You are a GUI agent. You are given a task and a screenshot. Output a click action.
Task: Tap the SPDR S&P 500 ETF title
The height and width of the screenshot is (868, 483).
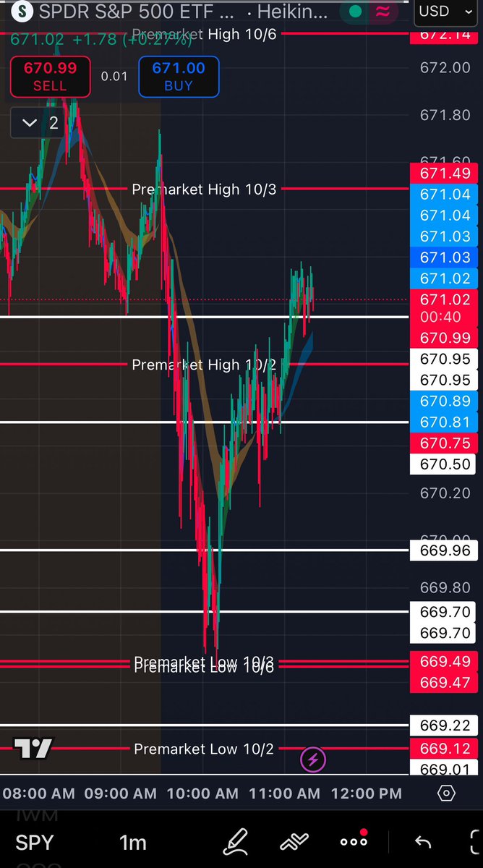pyautogui.click(x=136, y=12)
